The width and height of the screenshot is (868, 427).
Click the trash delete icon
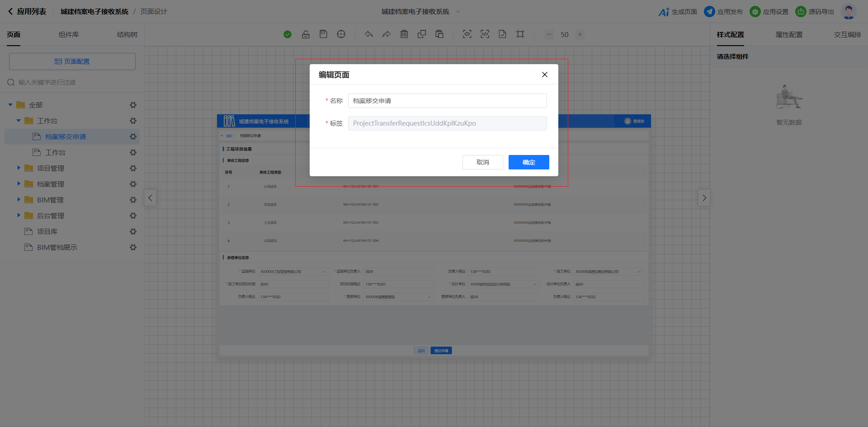[x=404, y=34]
